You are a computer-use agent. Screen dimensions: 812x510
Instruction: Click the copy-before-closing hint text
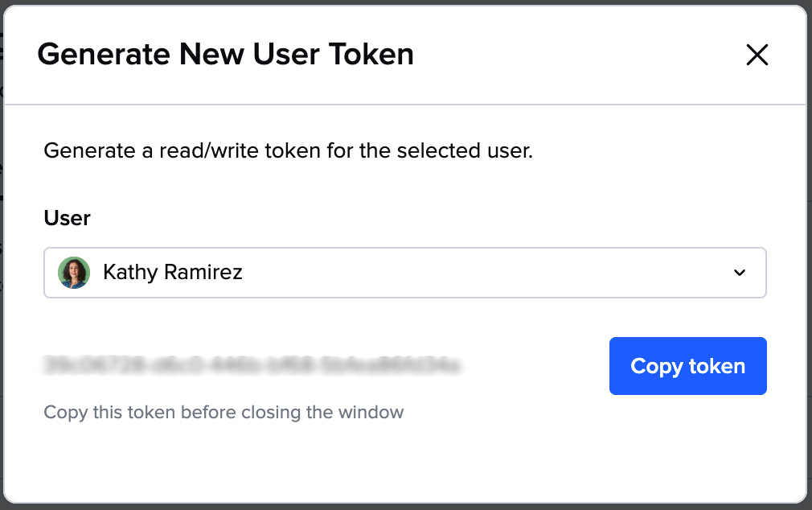tap(224, 412)
